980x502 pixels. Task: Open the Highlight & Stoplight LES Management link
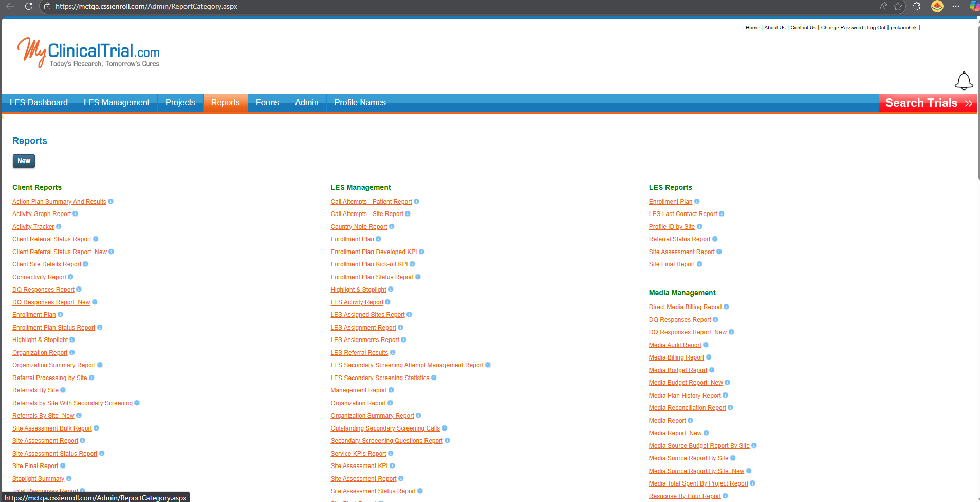pos(358,290)
